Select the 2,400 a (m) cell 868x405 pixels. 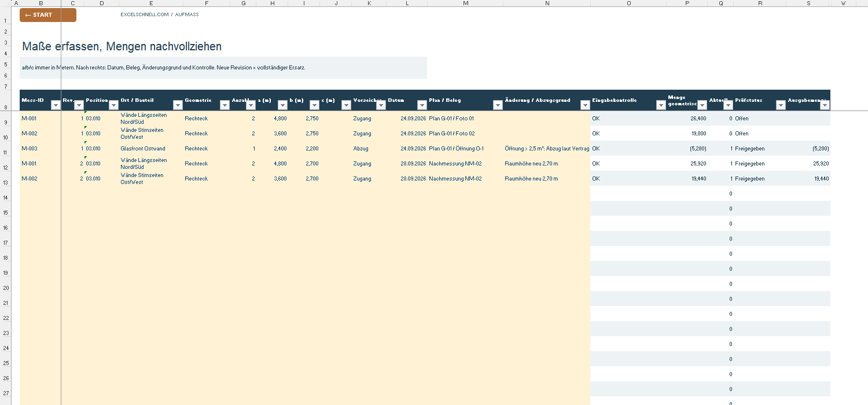pyautogui.click(x=272, y=149)
